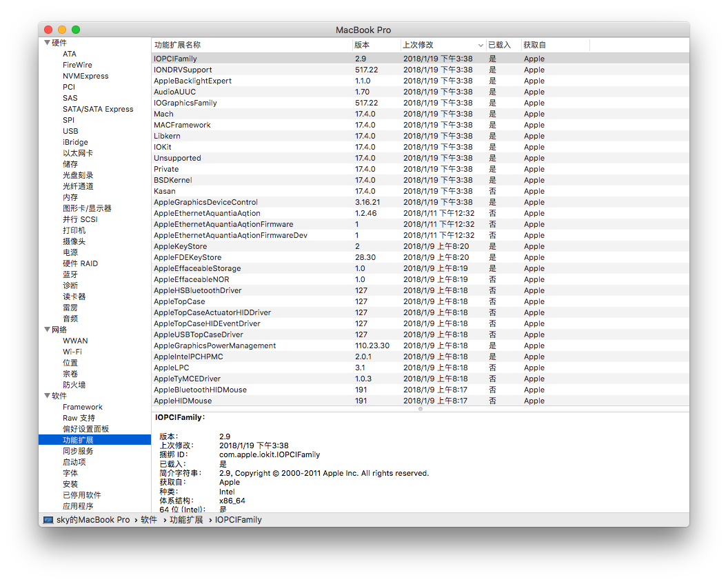Select the Kasan extension row
The height and width of the screenshot is (582, 728).
point(420,192)
